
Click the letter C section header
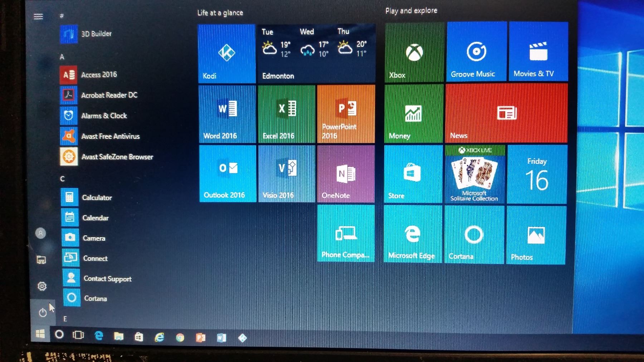[63, 178]
